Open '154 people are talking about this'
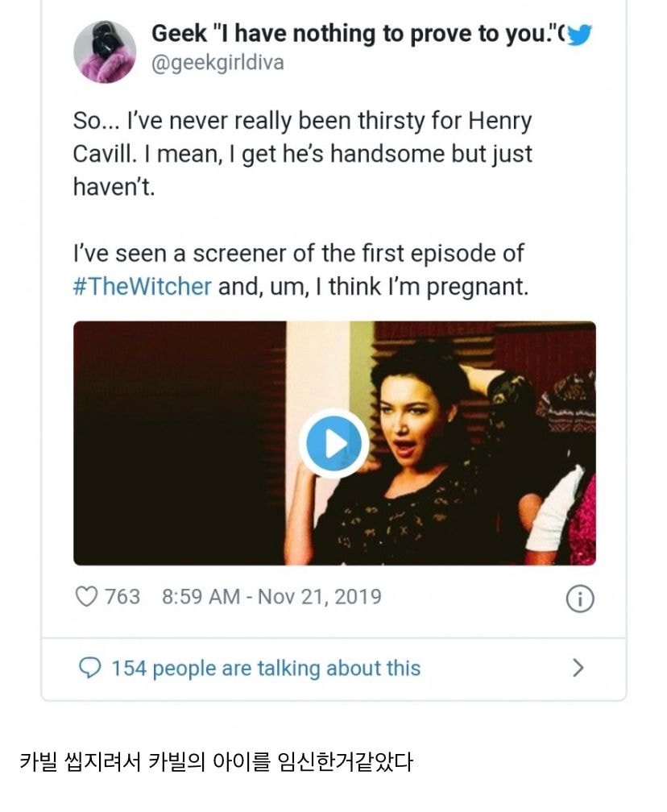This screenshot has width=667, height=812. pos(266,668)
